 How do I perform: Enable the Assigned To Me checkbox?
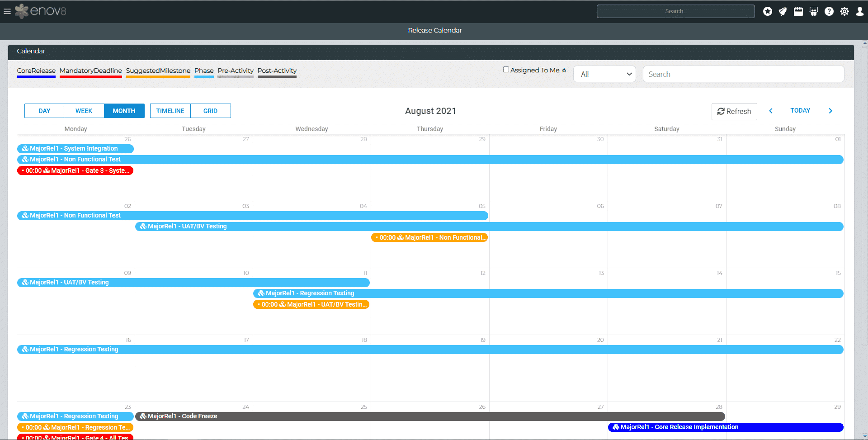506,69
